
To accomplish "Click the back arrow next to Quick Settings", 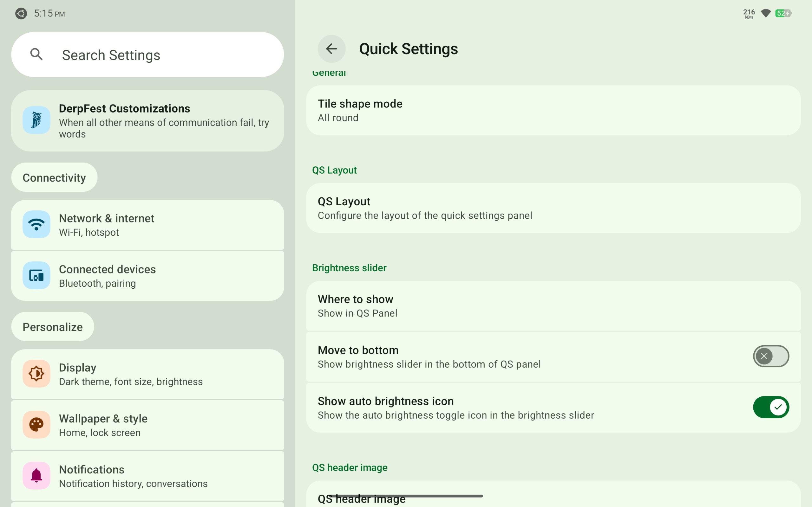I will click(x=331, y=49).
